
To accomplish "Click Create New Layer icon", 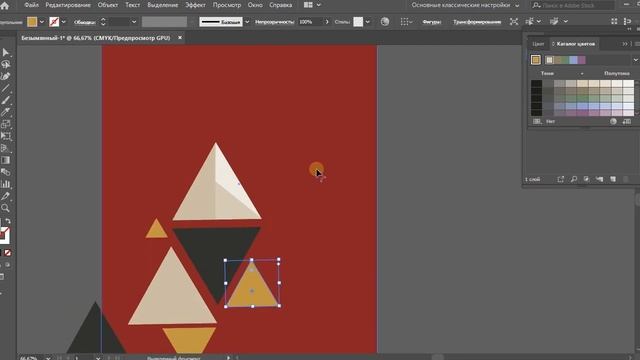I will tap(613, 179).
